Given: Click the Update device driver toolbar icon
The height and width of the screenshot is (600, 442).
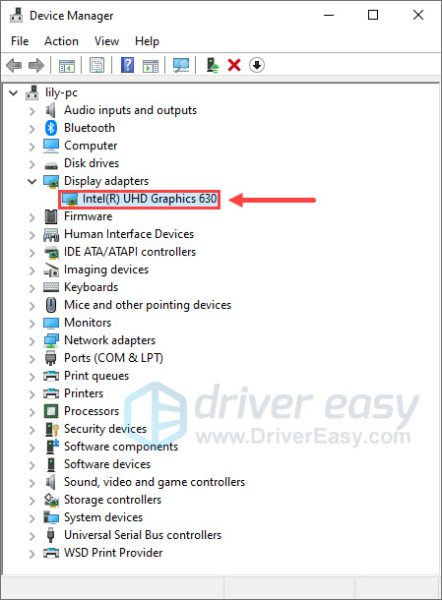Looking at the screenshot, I should pos(212,65).
